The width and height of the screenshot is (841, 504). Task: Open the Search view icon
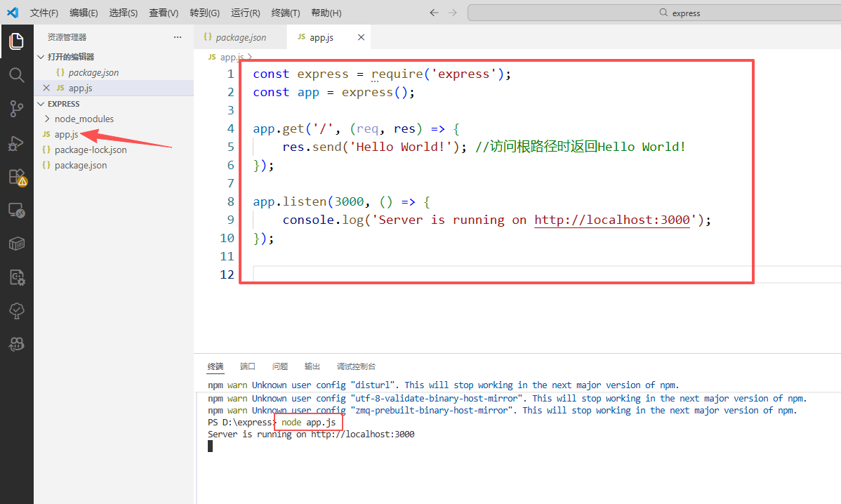16,75
